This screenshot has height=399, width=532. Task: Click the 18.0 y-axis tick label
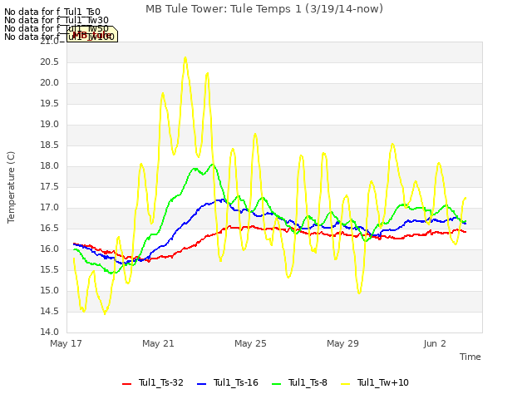click(50, 166)
